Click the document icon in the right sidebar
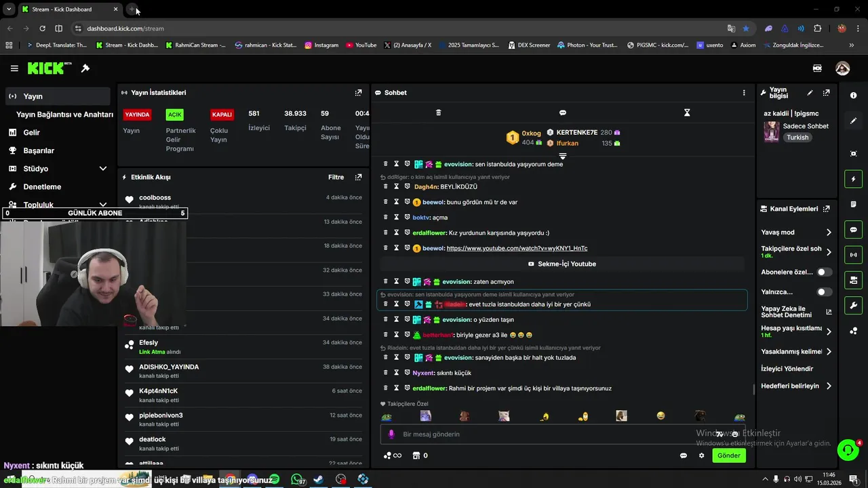Screen dimensions: 868x488 point(853,204)
